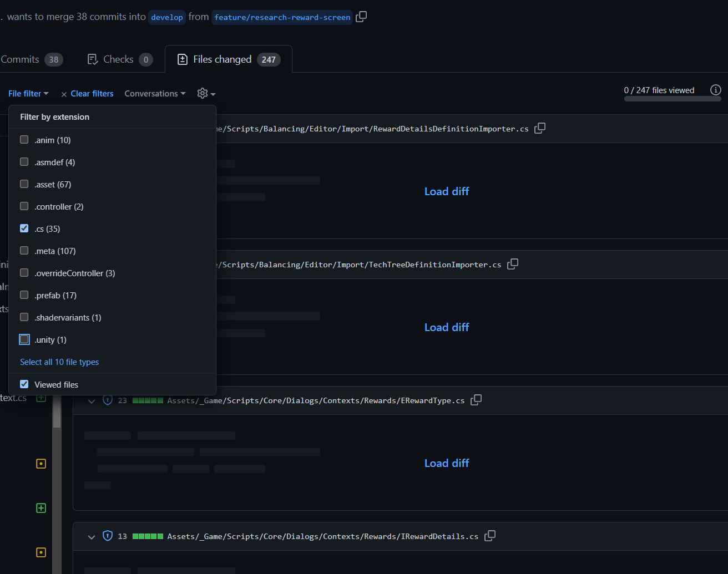Check the .overrideController (3) box

tap(24, 273)
